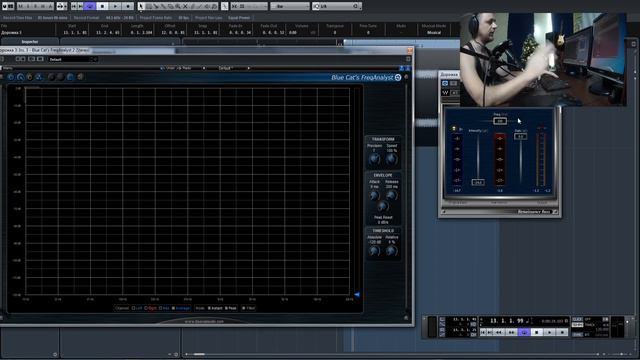Toggle the CLICK metronome button
The image size is (640, 360).
click(577, 319)
